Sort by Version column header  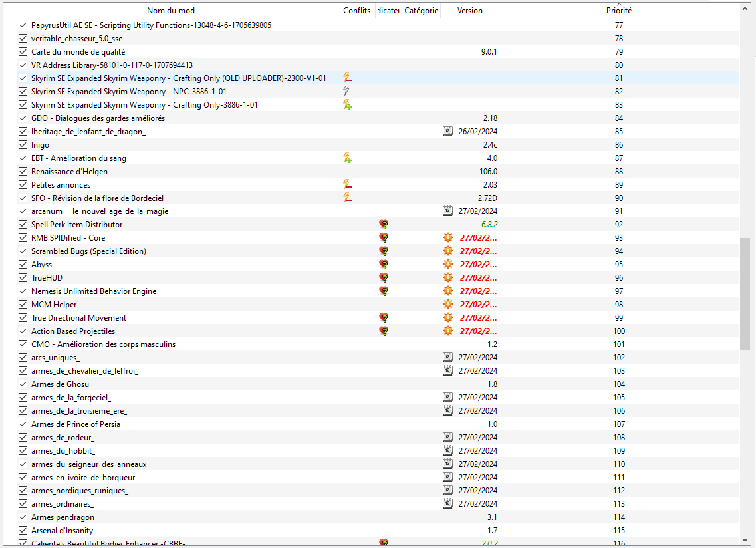coord(469,10)
